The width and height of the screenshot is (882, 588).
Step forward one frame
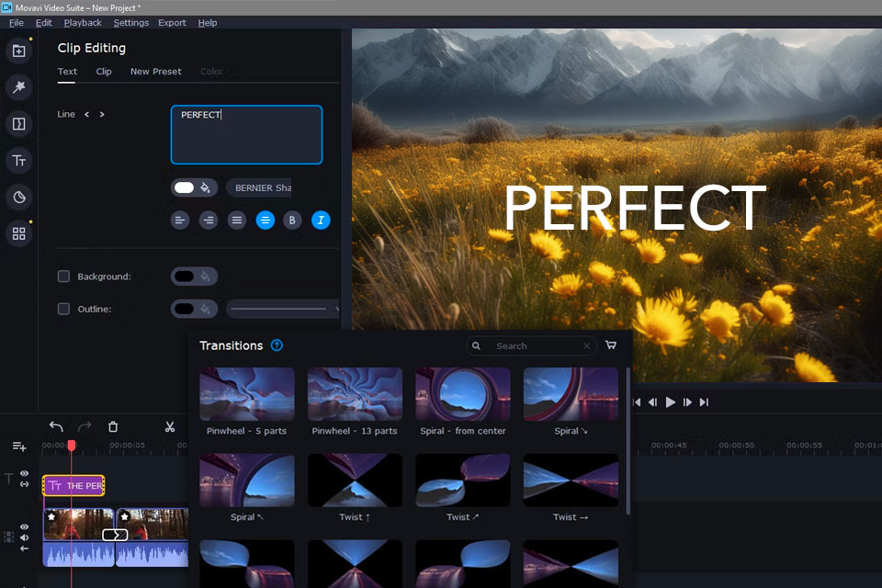tap(687, 402)
